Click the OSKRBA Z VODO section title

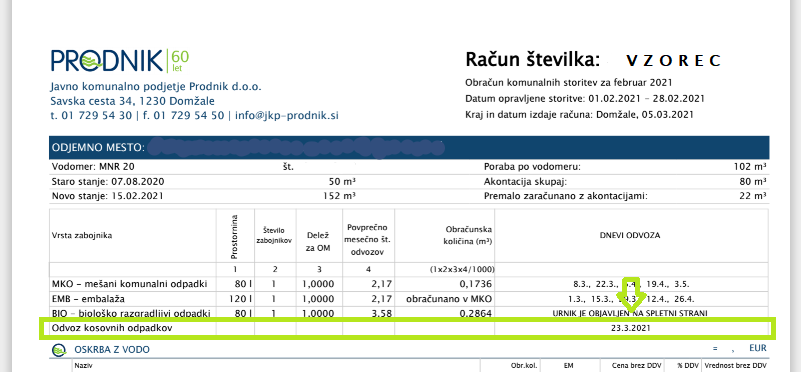click(x=112, y=350)
